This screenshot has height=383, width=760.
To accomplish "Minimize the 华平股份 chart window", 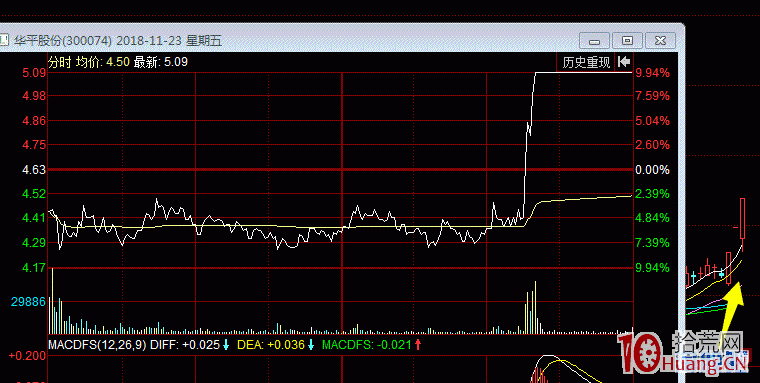I will click(x=594, y=40).
